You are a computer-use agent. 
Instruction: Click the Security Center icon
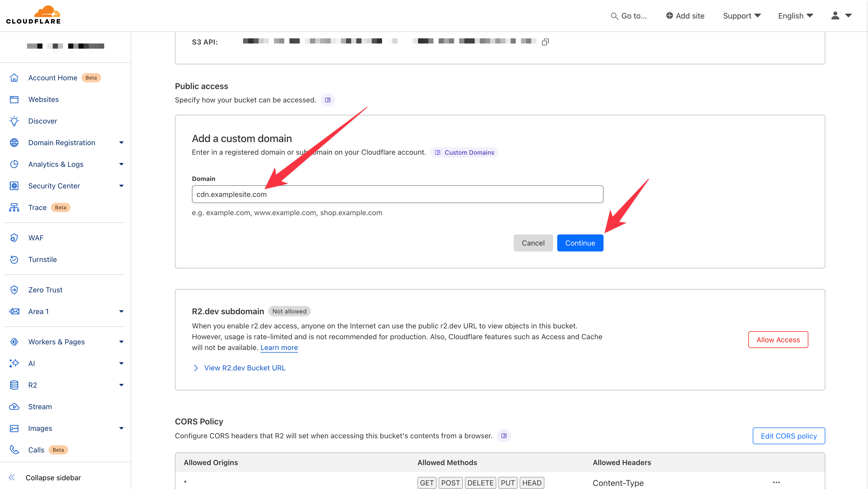(x=14, y=186)
